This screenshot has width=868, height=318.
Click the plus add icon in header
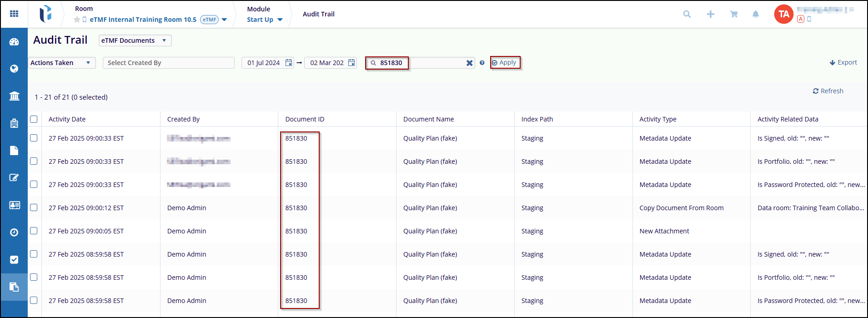point(710,14)
